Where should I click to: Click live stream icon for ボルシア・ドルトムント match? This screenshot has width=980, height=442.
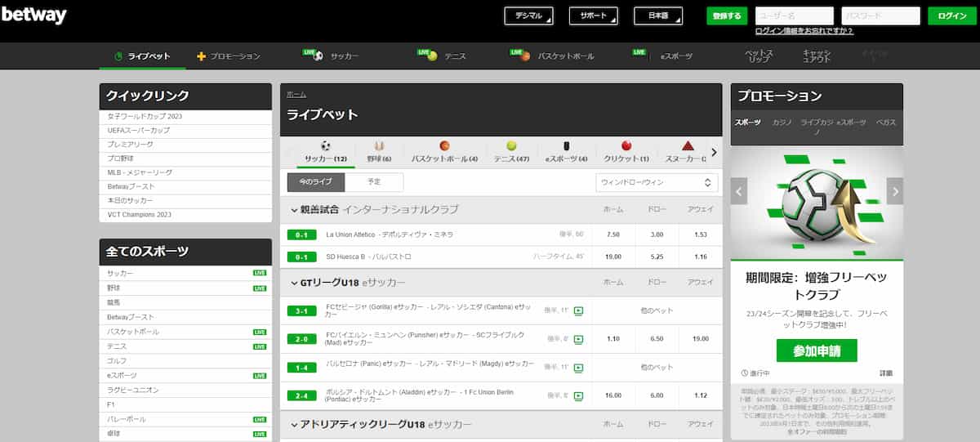(x=579, y=396)
